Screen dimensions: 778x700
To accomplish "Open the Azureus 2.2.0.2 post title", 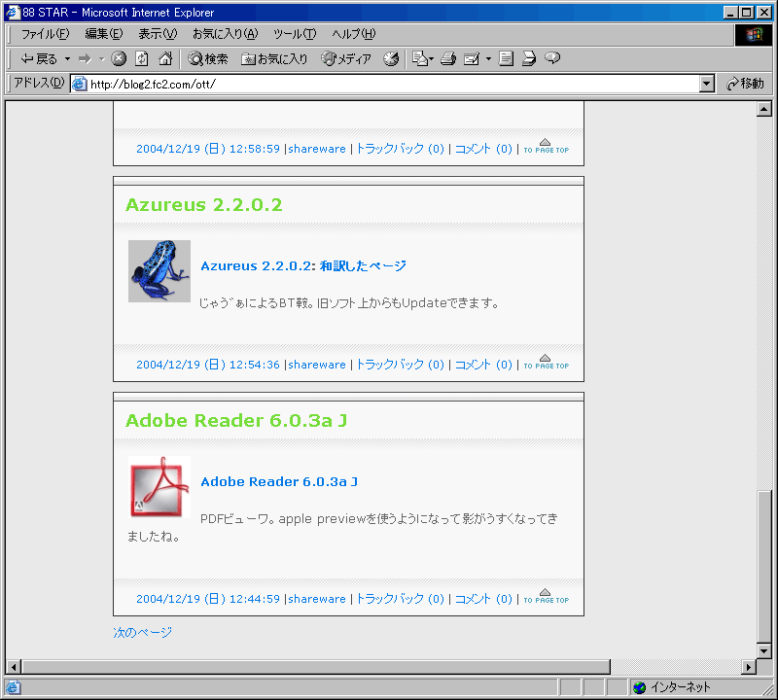I will (x=204, y=205).
